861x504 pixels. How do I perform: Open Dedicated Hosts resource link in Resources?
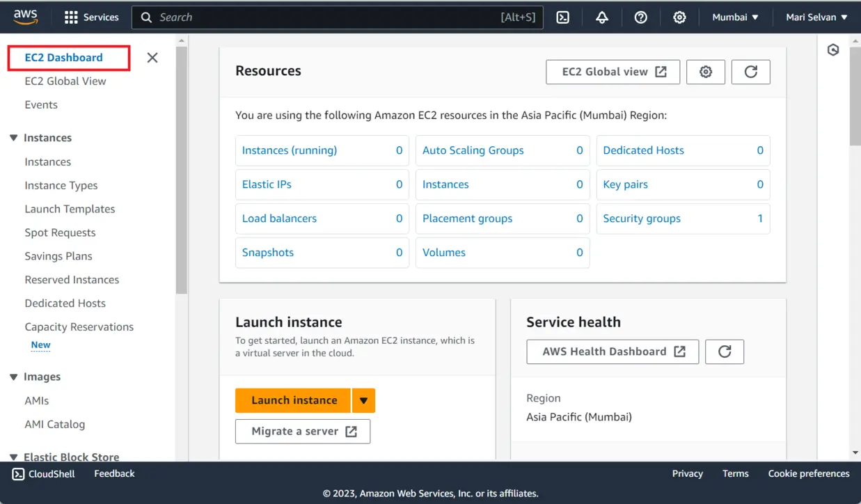click(644, 150)
